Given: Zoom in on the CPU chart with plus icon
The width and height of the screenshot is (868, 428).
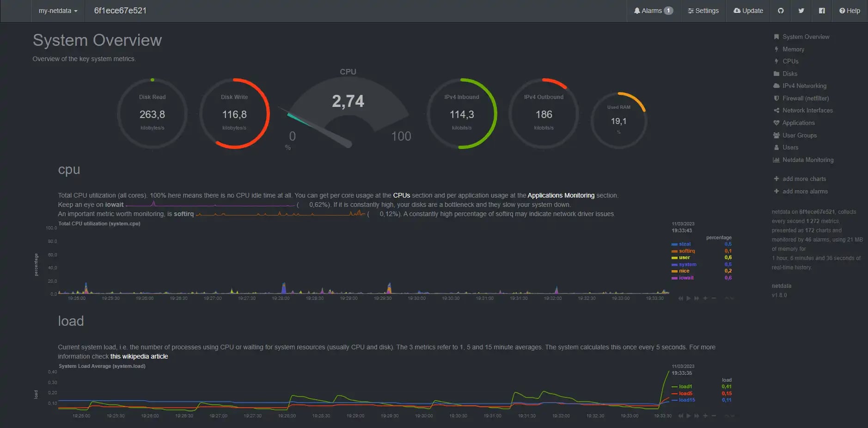Looking at the screenshot, I should click(705, 298).
